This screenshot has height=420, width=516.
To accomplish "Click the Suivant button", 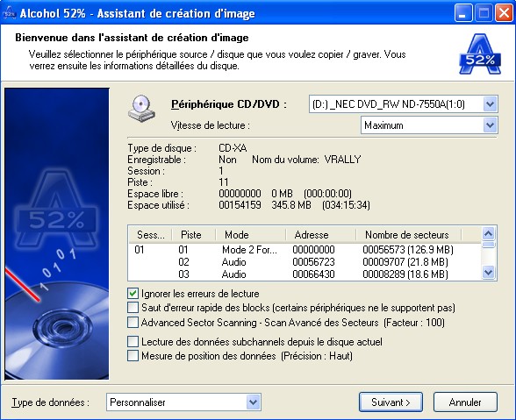I will [391, 402].
